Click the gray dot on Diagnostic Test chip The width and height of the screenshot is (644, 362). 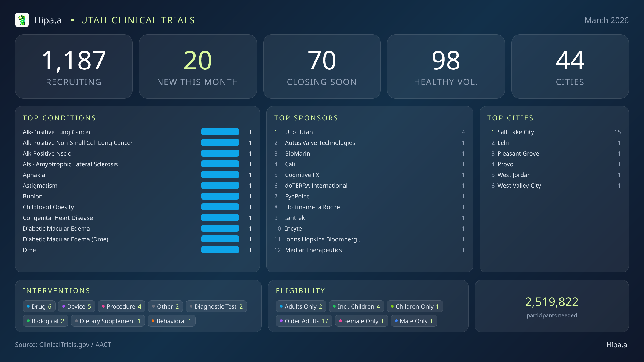click(191, 306)
